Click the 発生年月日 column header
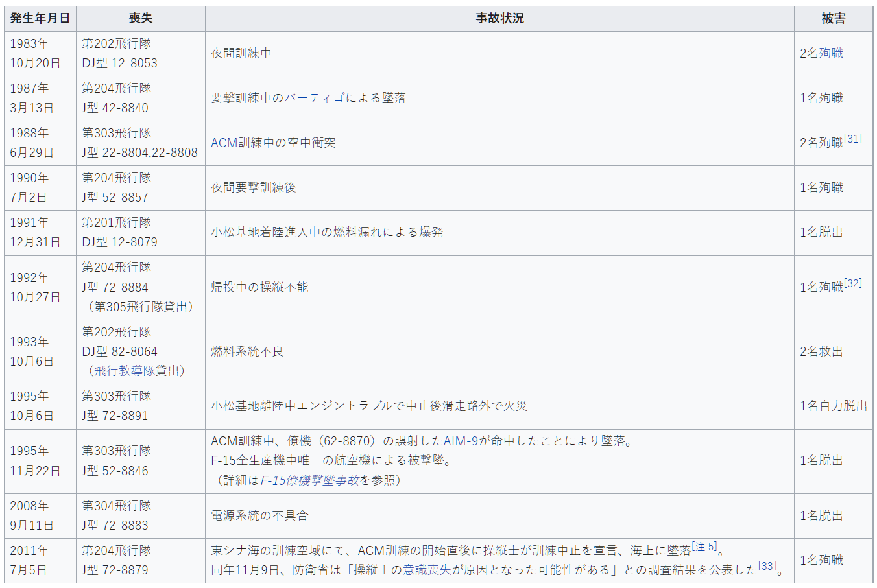The width and height of the screenshot is (877, 588). pos(40,19)
